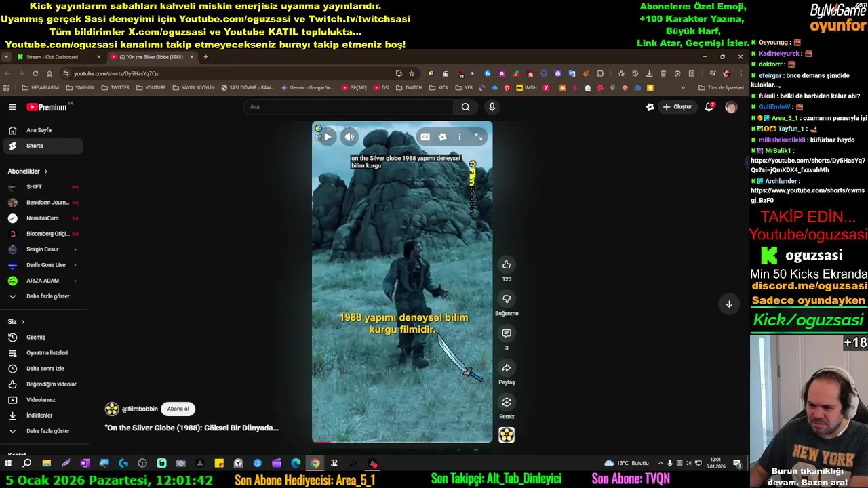This screenshot has height=488, width=868.
Task: Open YouTube account avatar menu
Action: pos(731,107)
